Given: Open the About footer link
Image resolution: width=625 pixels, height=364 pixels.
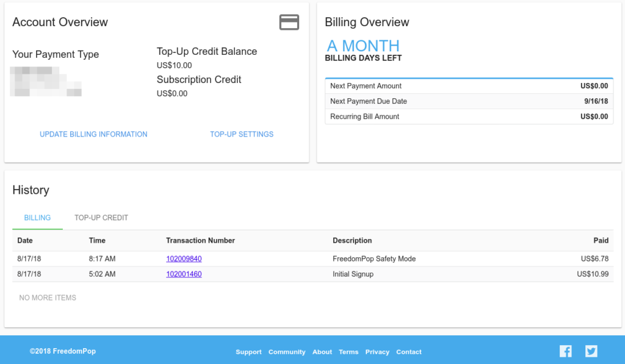Looking at the screenshot, I should [322, 352].
